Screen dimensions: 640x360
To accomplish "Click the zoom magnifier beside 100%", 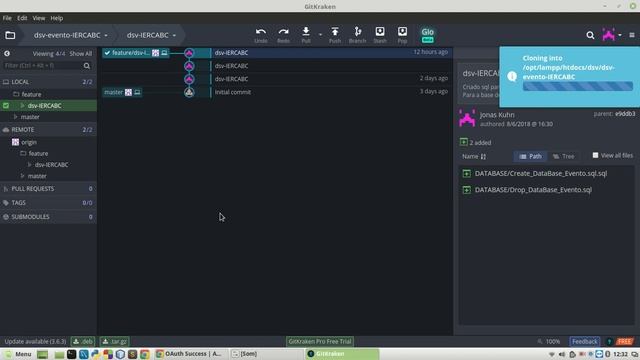I will 540,342.
